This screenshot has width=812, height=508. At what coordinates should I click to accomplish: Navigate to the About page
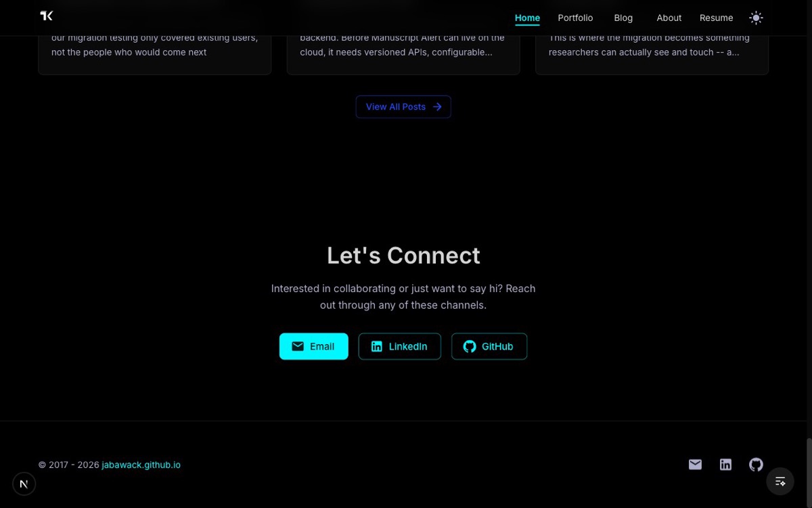pos(669,18)
